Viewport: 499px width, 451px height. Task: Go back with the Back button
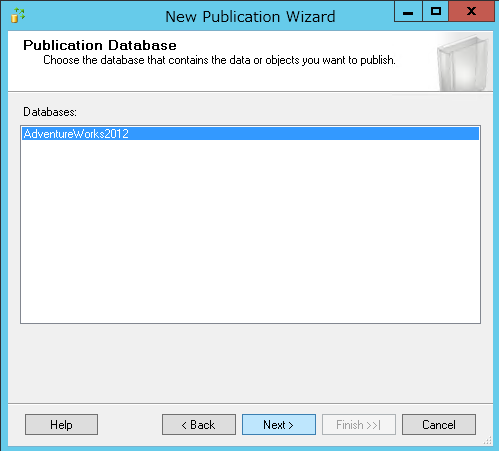coord(199,424)
